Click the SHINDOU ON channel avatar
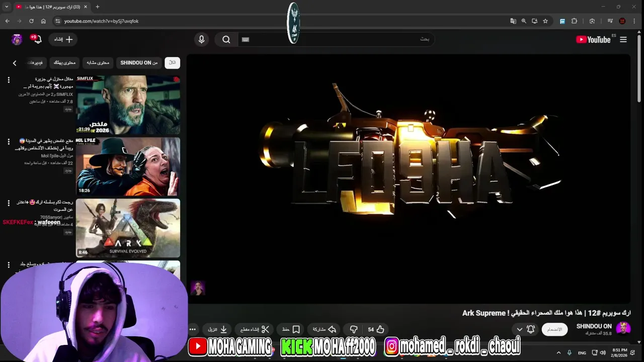Screen dimensions: 644x362 tap(623, 329)
